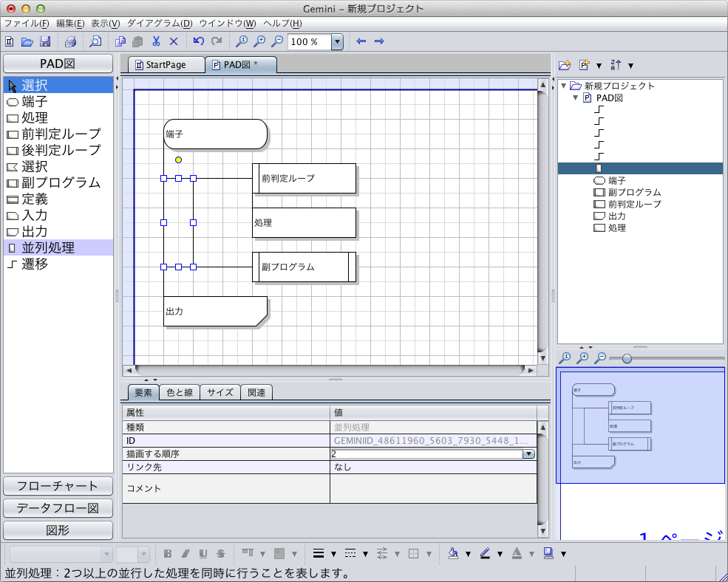728x582 pixels.
Task: Select the 並列処理 tool in palette
Action: point(58,248)
